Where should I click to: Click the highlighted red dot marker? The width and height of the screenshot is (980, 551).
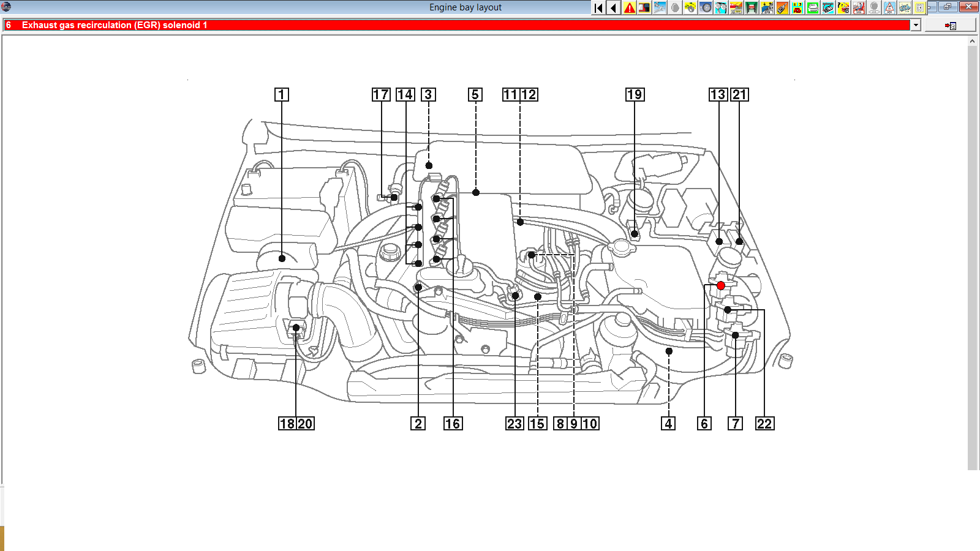(721, 286)
